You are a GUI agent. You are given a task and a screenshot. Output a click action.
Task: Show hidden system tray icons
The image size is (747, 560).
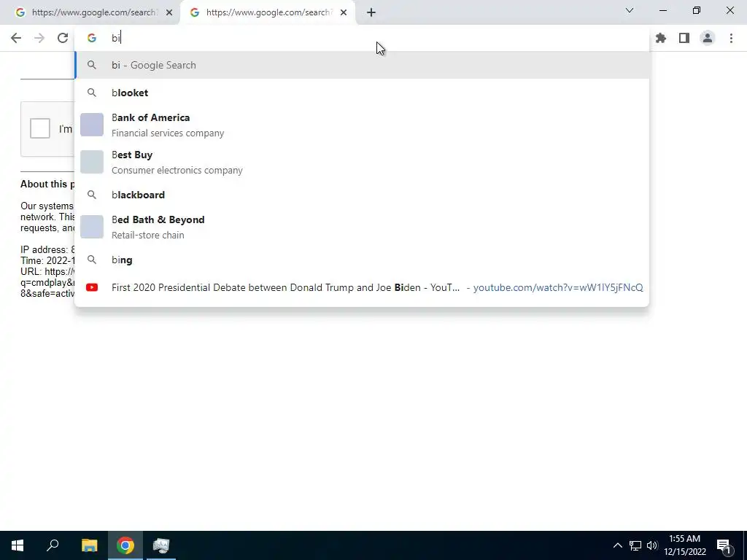point(617,545)
